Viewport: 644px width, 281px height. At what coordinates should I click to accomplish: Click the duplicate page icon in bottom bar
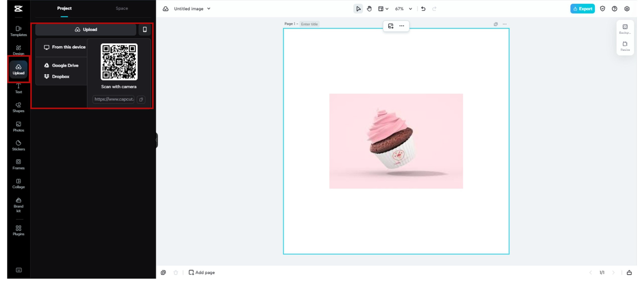point(163,272)
